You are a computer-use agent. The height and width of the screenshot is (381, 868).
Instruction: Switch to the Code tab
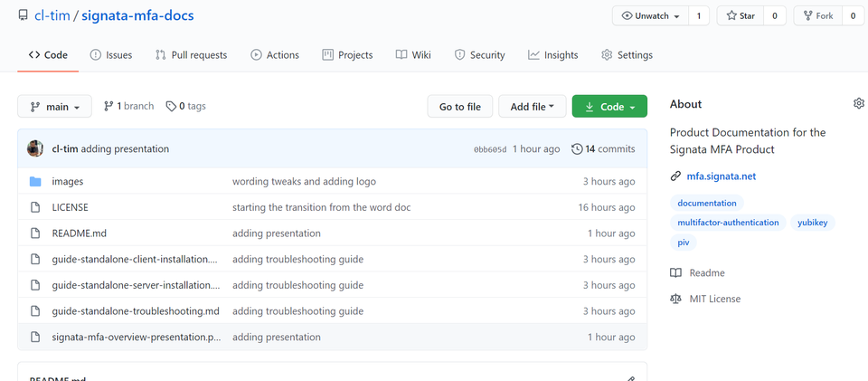(x=48, y=55)
